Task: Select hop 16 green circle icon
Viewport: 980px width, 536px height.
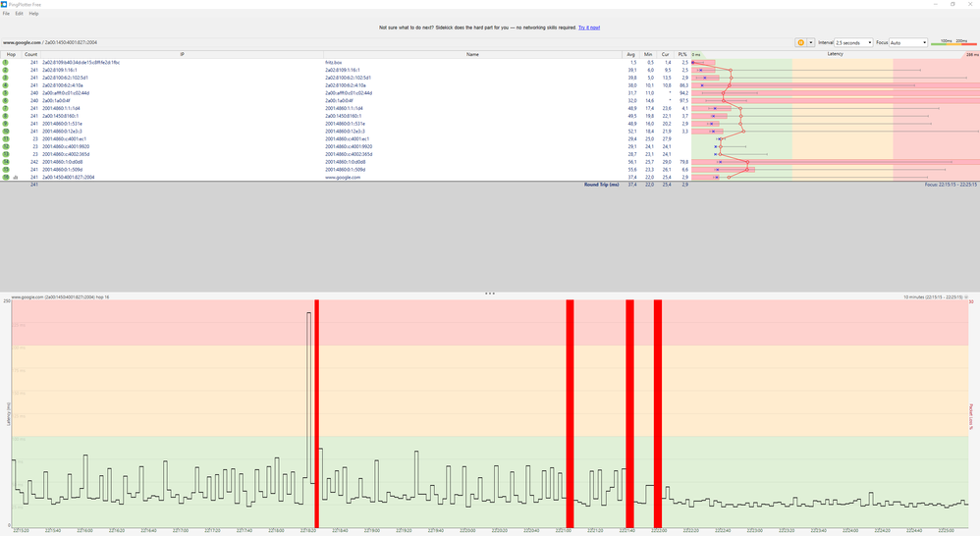Action: coord(6,178)
